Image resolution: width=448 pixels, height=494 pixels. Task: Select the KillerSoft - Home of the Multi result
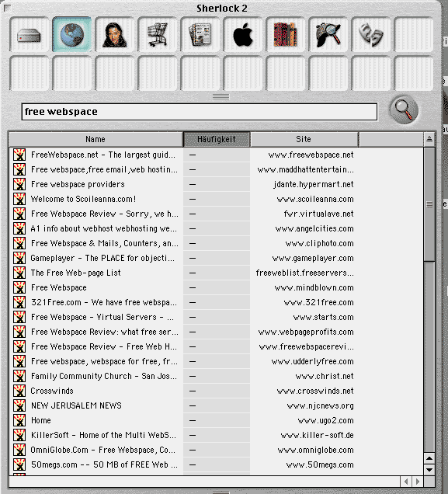point(103,435)
